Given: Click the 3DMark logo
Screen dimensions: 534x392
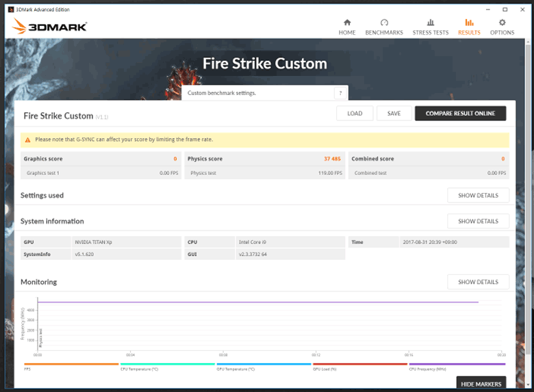Looking at the screenshot, I should click(49, 27).
